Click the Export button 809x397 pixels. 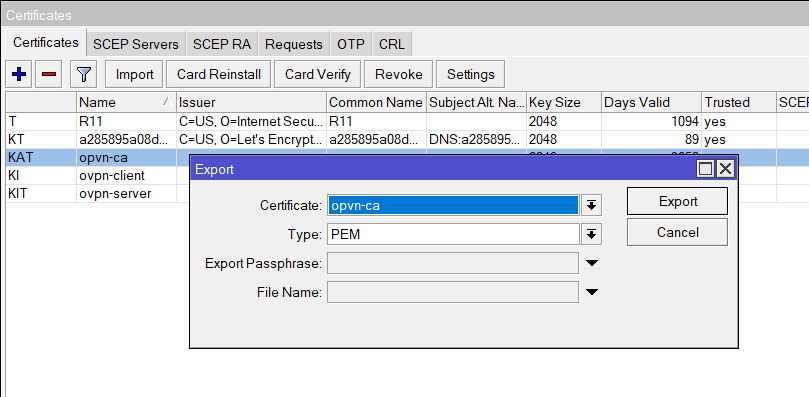pos(677,201)
